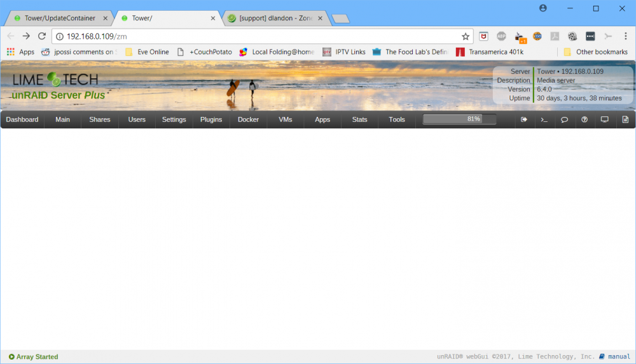Click the McAfee extension icon
The height and width of the screenshot is (364, 636).
pyautogui.click(x=483, y=36)
